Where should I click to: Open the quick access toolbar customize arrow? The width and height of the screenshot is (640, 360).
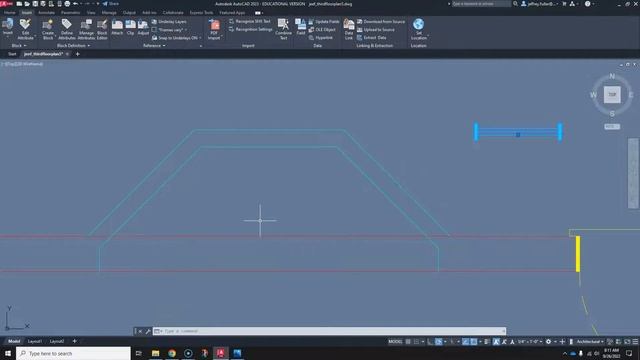click(98, 4)
